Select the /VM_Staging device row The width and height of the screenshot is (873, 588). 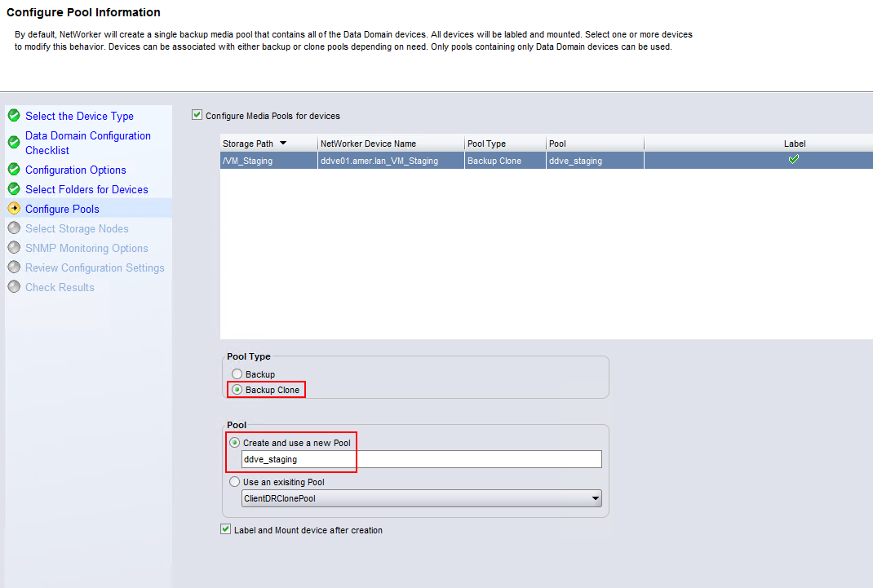point(268,160)
